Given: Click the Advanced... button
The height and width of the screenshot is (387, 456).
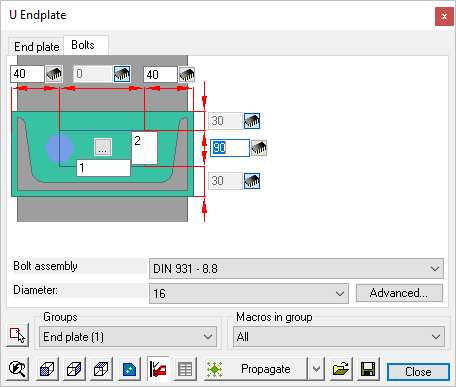Looking at the screenshot, I should click(x=399, y=293).
